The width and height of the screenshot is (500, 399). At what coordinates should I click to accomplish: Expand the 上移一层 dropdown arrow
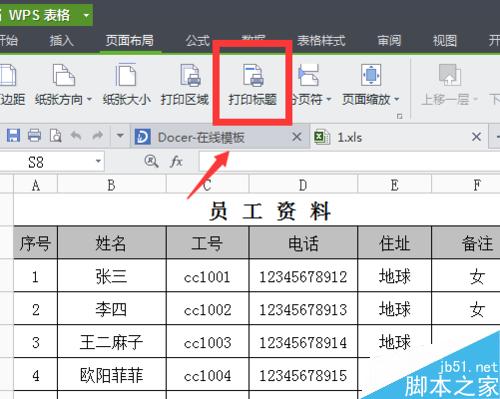pyautogui.click(x=475, y=99)
